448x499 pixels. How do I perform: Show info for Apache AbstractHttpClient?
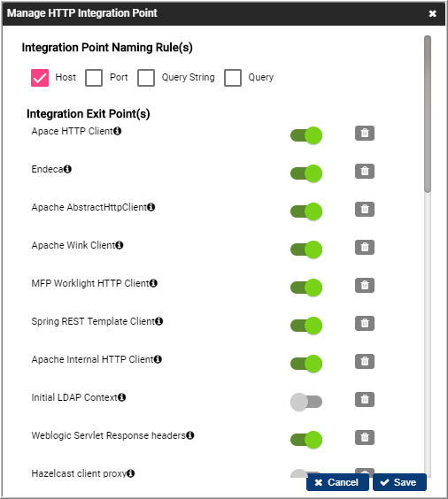pos(151,207)
